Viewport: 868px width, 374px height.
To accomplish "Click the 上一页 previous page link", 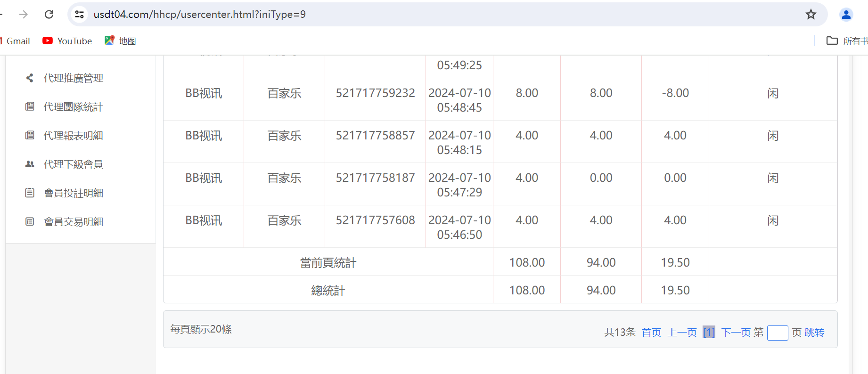I will pos(682,333).
